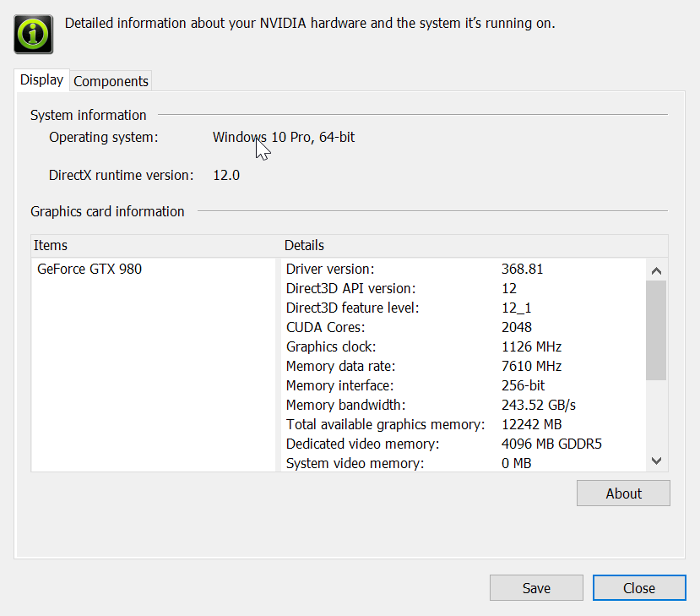Switch to the Components tab

(x=111, y=81)
